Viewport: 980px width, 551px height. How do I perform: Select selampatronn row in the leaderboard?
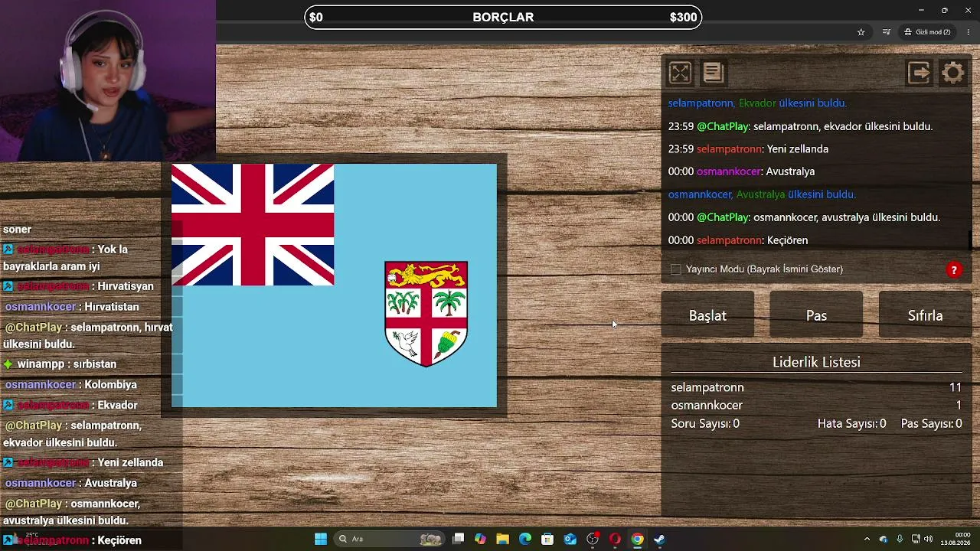point(816,387)
